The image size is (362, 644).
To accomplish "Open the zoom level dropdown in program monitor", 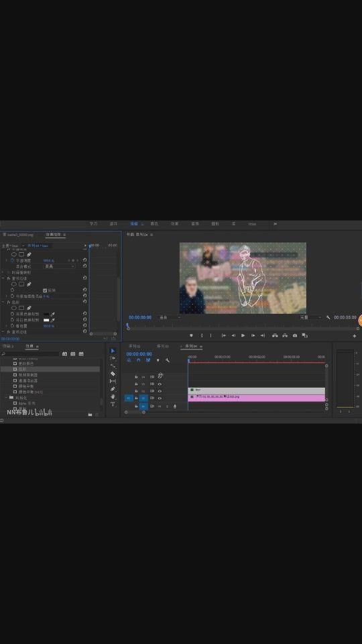I will (170, 317).
